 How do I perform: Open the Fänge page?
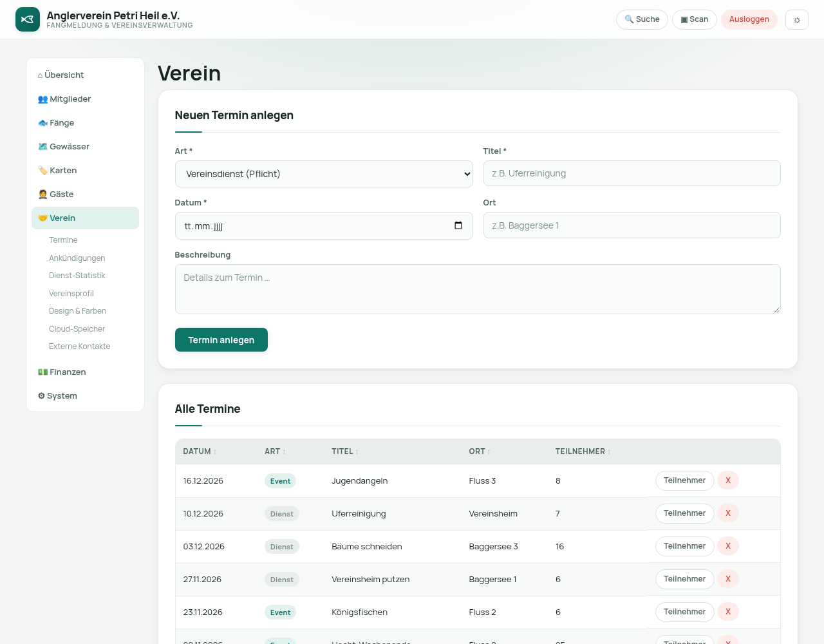pyautogui.click(x=85, y=123)
